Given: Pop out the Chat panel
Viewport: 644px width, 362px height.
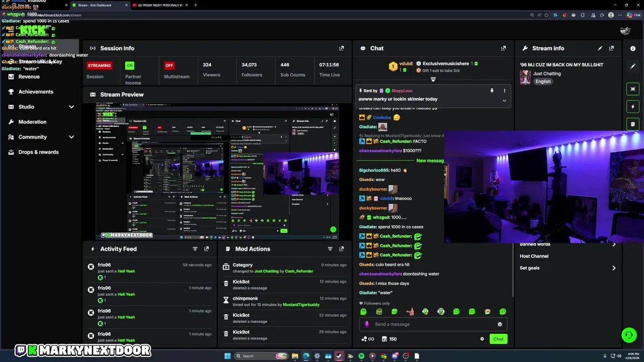Looking at the screenshot, I should tap(503, 48).
